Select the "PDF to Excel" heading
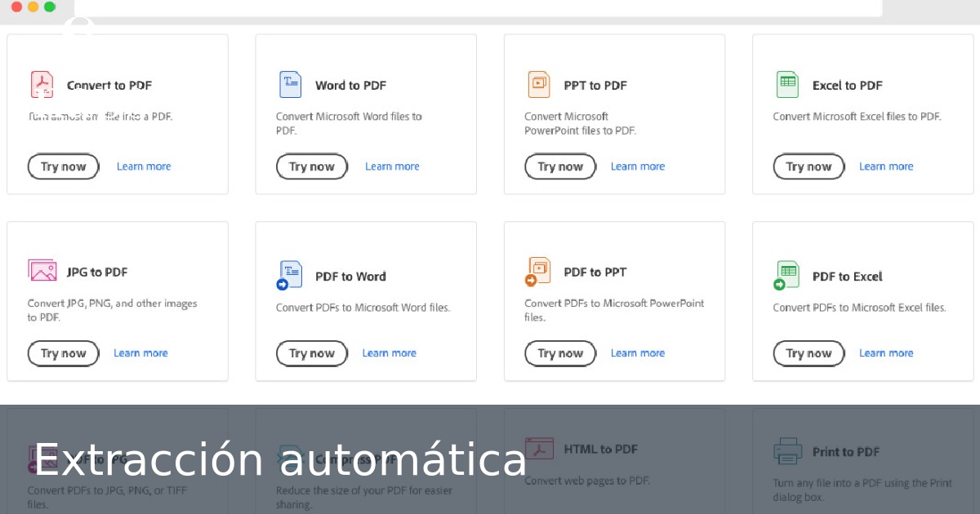The width and height of the screenshot is (980, 514). pos(848,276)
